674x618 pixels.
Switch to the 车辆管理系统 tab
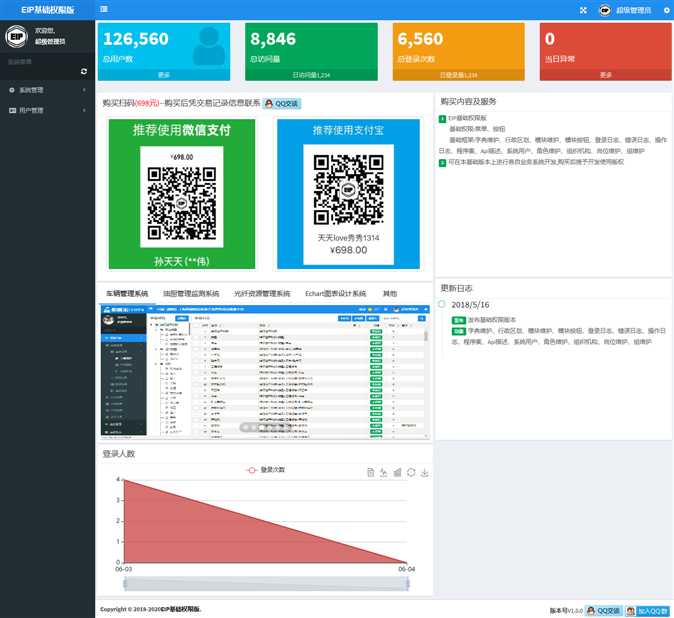(127, 294)
